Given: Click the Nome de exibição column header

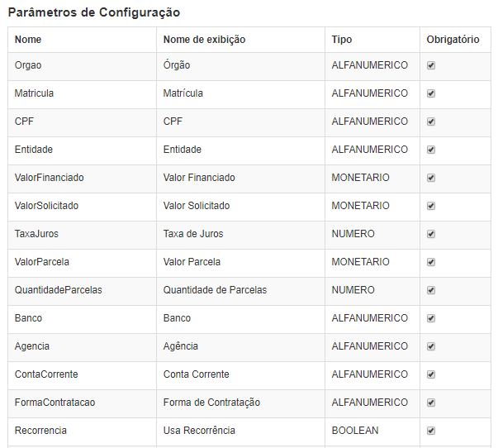Looking at the screenshot, I should coord(204,40).
